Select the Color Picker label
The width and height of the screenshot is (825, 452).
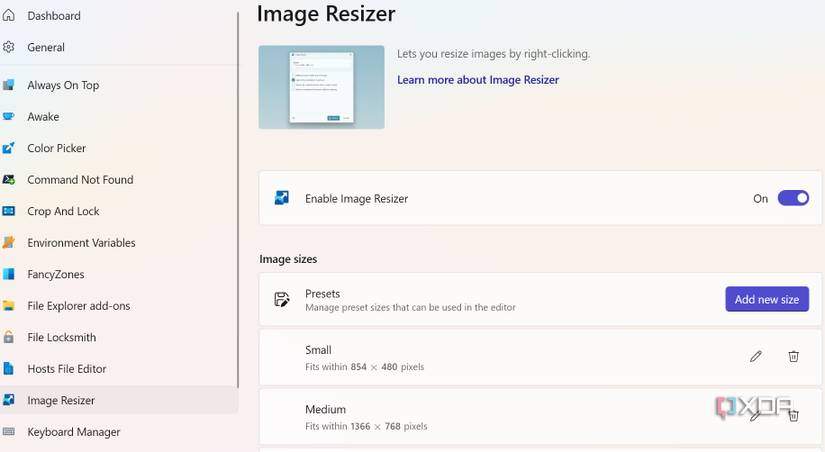coord(56,148)
